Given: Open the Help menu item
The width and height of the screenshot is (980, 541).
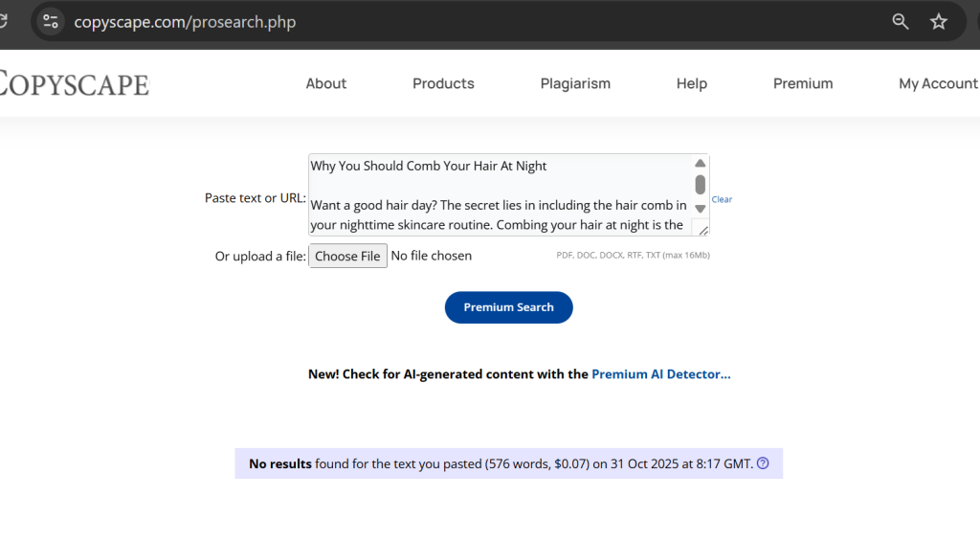Looking at the screenshot, I should pyautogui.click(x=691, y=83).
